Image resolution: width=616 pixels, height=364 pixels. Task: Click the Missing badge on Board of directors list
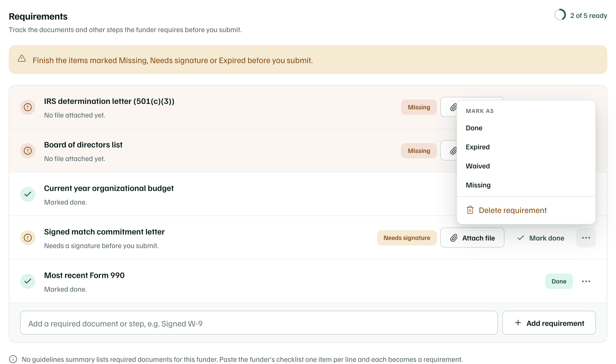coord(419,151)
